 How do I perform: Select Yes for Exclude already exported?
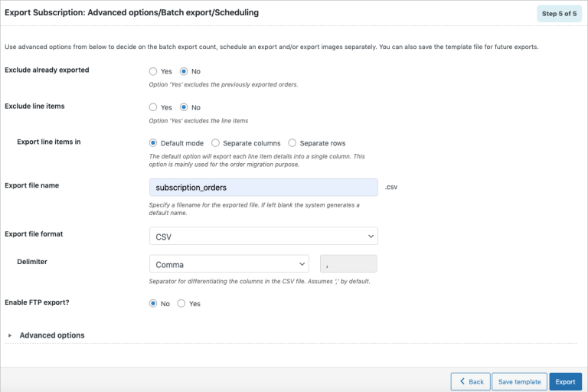[x=153, y=71]
